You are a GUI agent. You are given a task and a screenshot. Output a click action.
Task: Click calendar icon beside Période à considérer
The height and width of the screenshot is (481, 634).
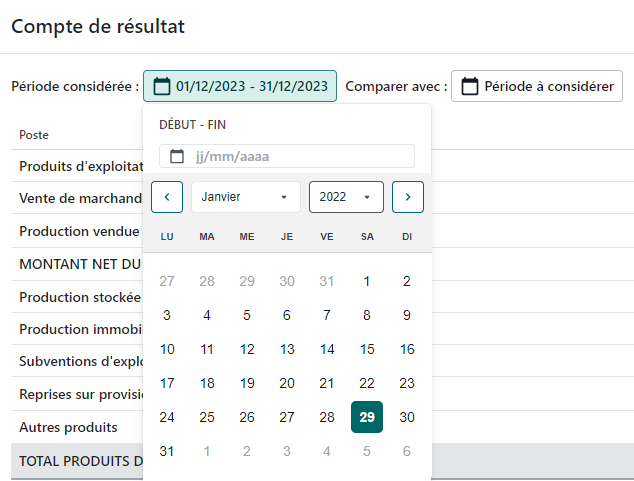pyautogui.click(x=469, y=86)
